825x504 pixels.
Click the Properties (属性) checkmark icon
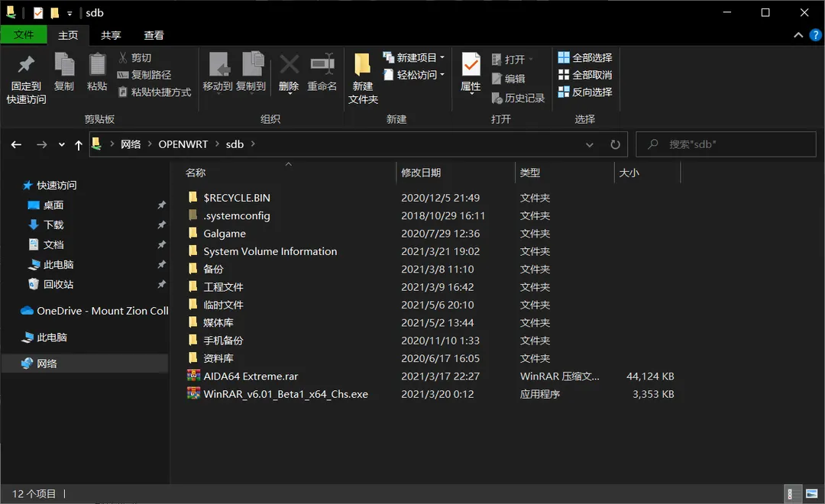471,65
